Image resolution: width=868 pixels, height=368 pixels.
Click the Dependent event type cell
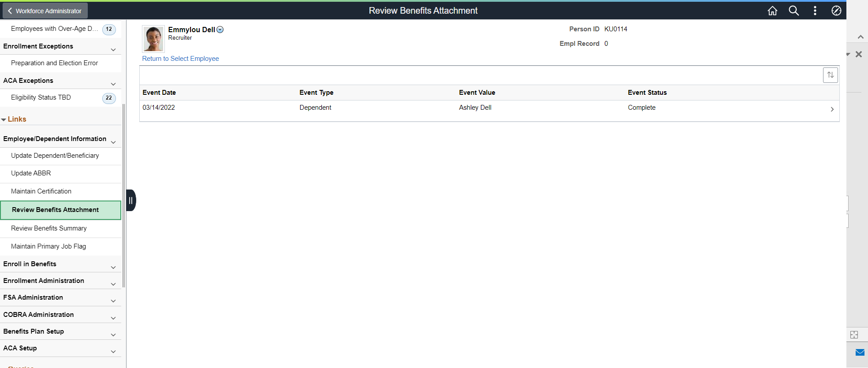click(315, 108)
